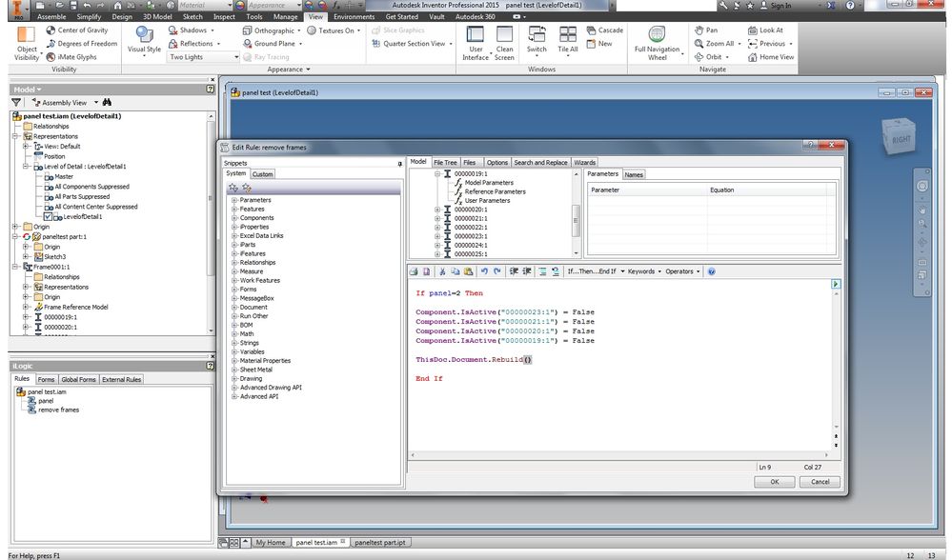Click the Copy icon in rule editor toolbar
952x560 pixels.
pyautogui.click(x=456, y=271)
